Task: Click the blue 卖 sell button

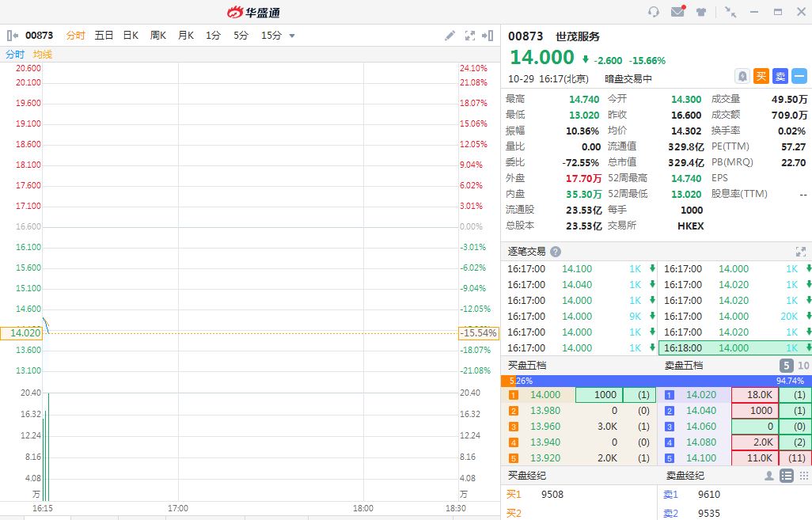Action: tap(780, 76)
